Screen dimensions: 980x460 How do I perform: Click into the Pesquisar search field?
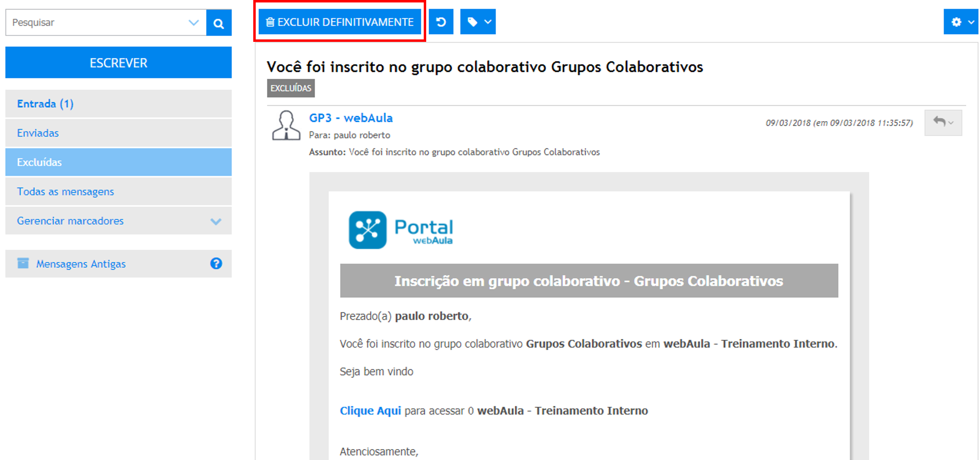click(x=99, y=23)
